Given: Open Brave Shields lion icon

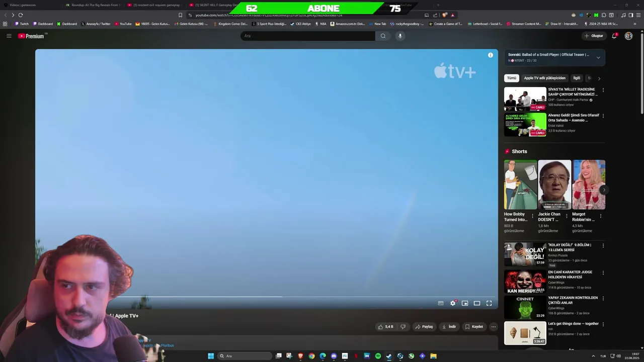Looking at the screenshot, I should [444, 15].
